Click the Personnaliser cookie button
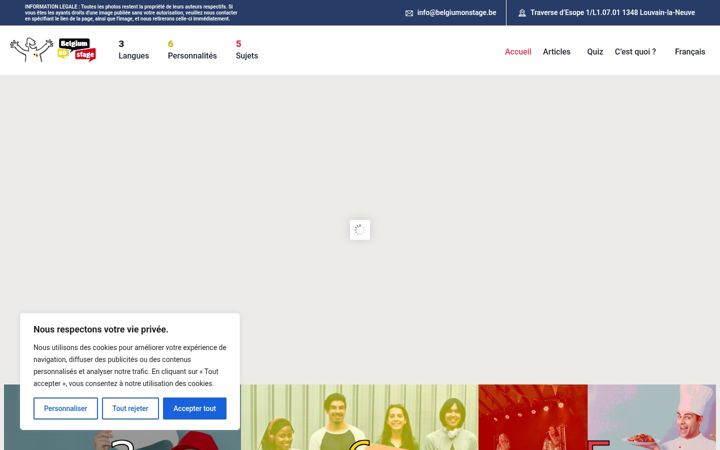 click(x=66, y=408)
